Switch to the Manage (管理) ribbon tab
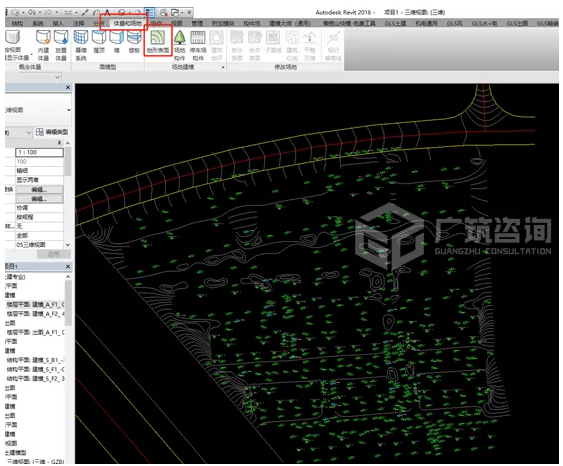Viewport: 563px width, 466px height. coord(197,23)
